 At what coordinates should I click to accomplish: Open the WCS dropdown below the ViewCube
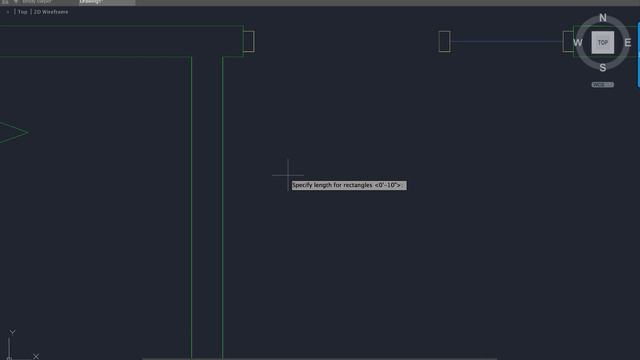click(x=602, y=85)
